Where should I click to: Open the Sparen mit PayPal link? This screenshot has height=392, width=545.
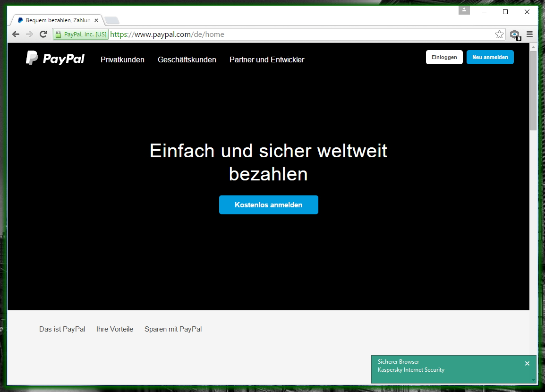pos(173,329)
